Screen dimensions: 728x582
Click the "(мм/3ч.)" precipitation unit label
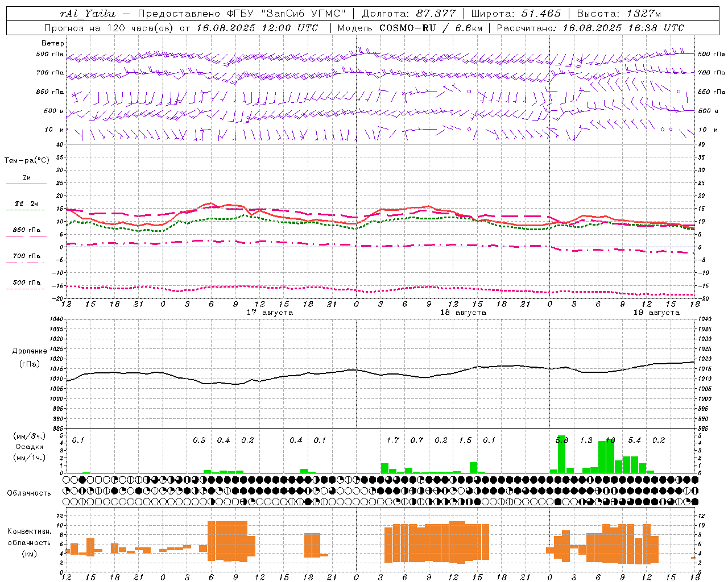click(x=30, y=436)
